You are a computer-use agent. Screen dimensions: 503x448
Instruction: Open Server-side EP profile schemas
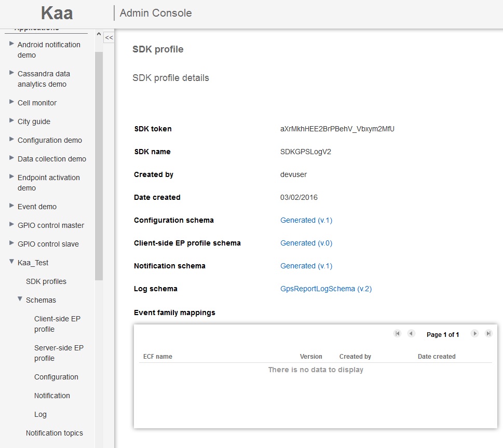point(59,353)
